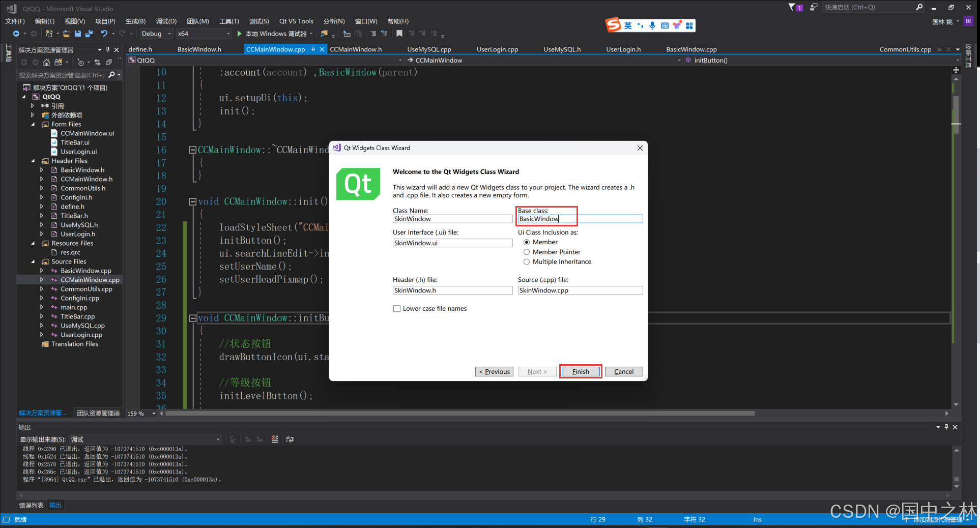The height and width of the screenshot is (528, 980).
Task: Click the Undo arrow icon
Action: [104, 34]
